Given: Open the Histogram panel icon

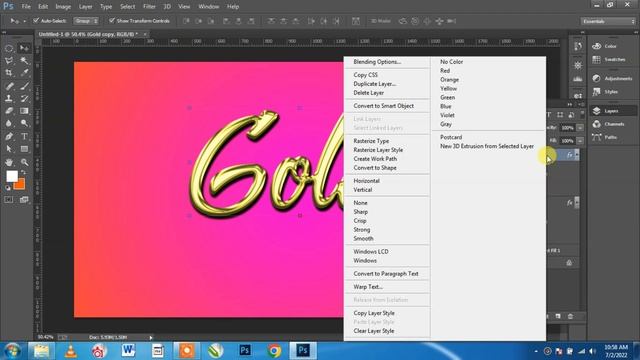Looking at the screenshot, I should point(578,79).
